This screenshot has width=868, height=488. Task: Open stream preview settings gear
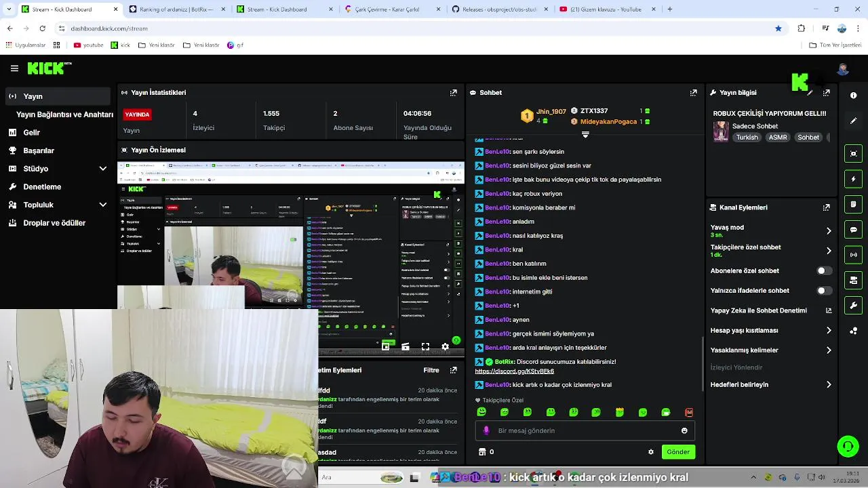click(445, 346)
